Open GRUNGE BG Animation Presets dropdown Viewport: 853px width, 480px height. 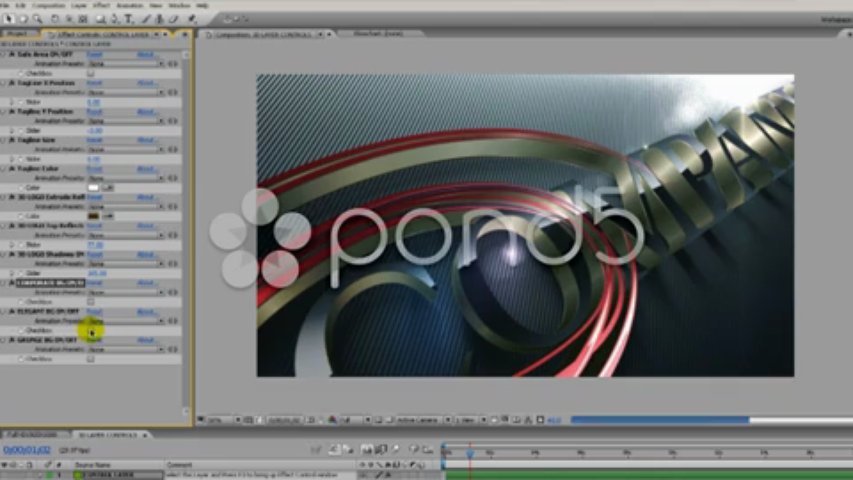(125, 349)
